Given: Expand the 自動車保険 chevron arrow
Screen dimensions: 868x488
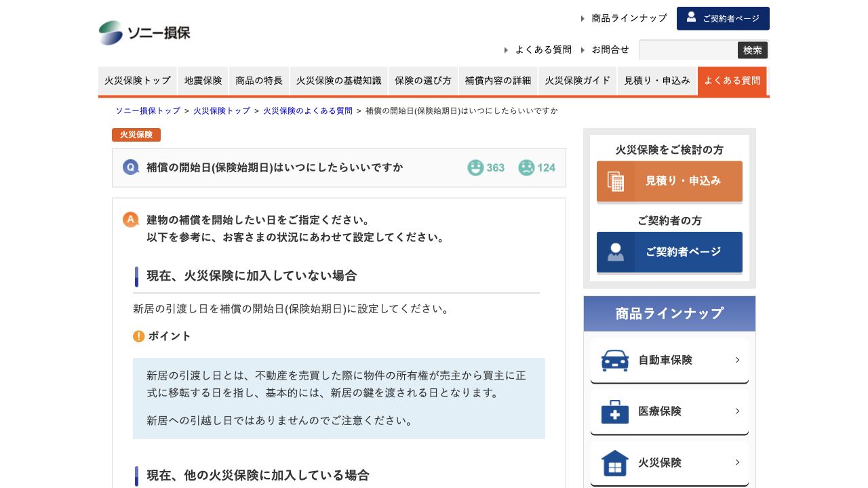Looking at the screenshot, I should pos(738,360).
